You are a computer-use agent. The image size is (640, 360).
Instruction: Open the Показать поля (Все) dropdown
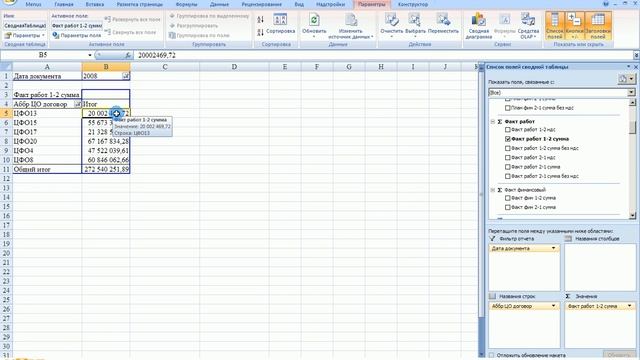(631, 93)
